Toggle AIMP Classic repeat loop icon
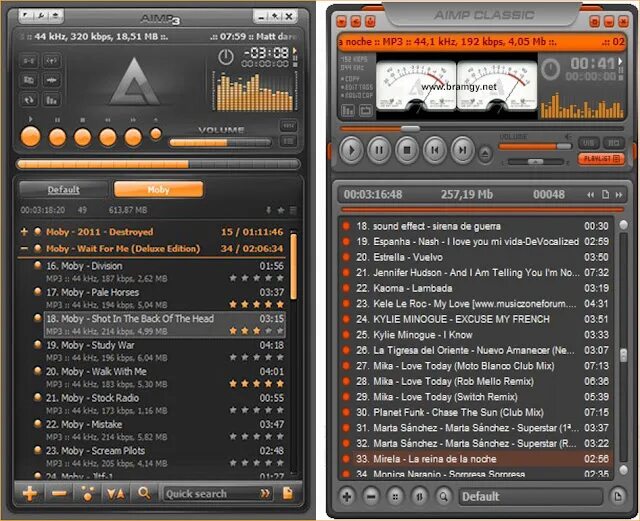The width and height of the screenshot is (640, 521). coord(365,110)
